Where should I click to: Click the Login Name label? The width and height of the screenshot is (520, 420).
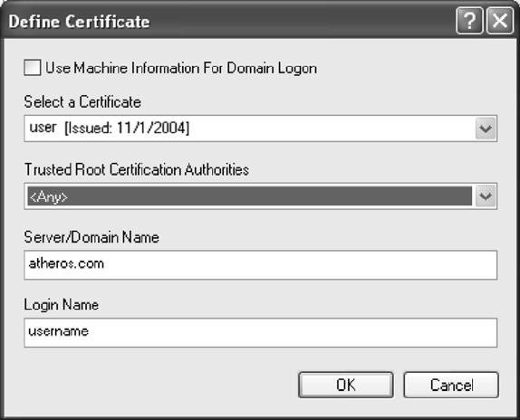[x=62, y=305]
